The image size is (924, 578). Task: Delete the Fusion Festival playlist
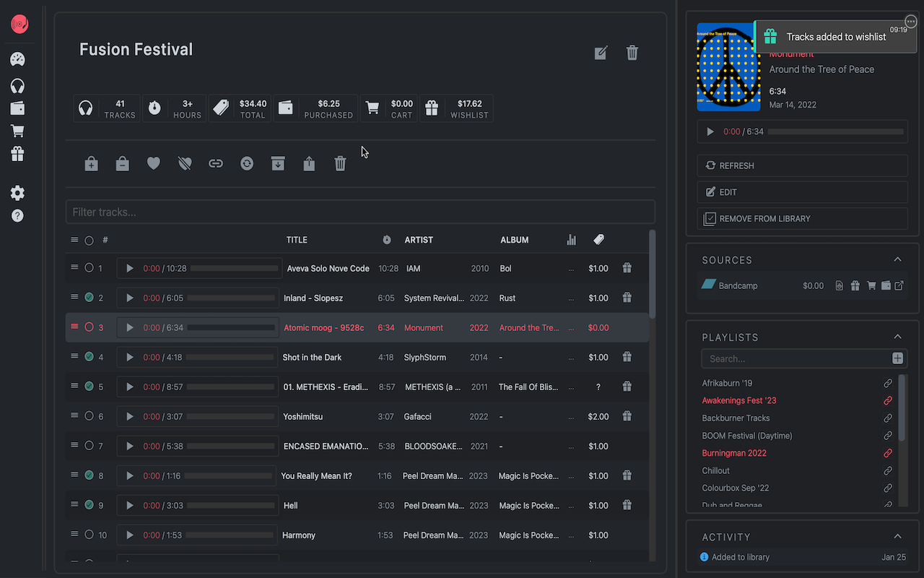632,53
